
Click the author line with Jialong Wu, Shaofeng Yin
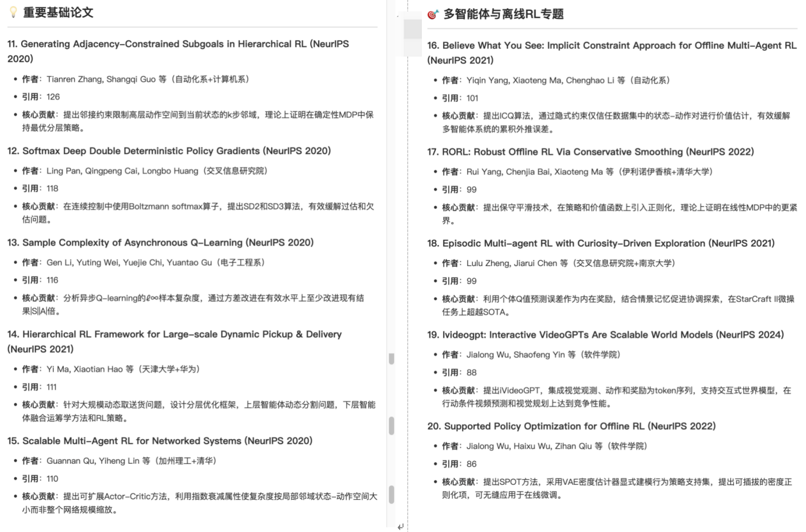pyautogui.click(x=531, y=355)
